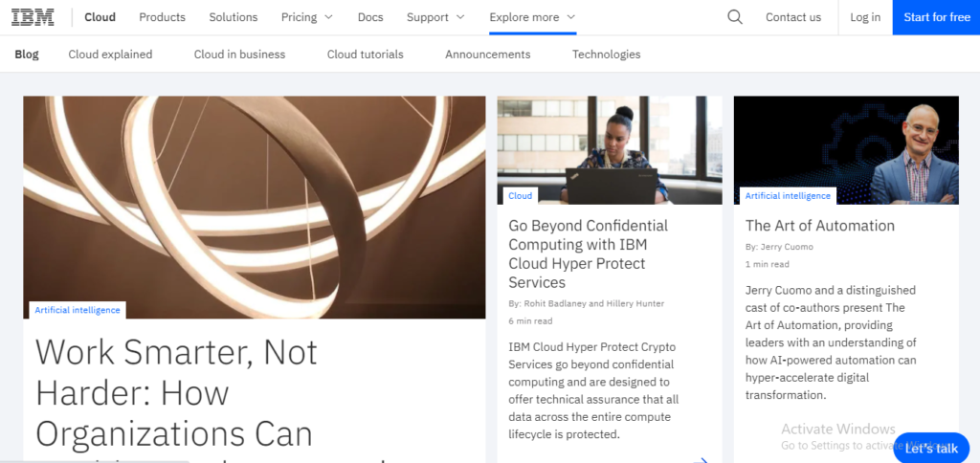Open the Let's talk chat button

coord(930,448)
